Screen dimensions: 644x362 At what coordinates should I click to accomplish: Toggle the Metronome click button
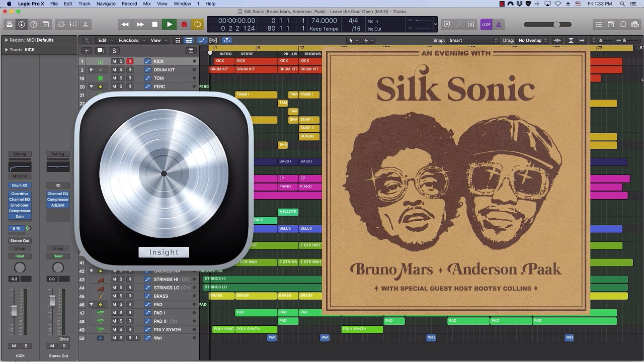[x=499, y=24]
